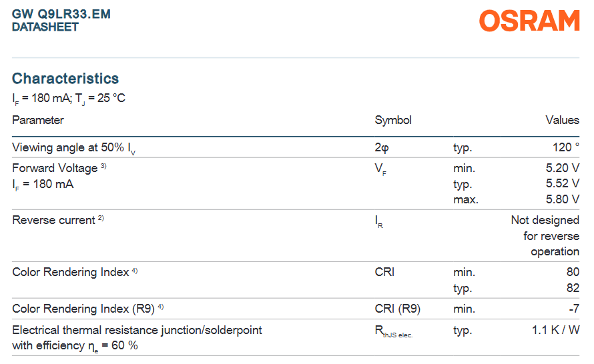Image resolution: width=594 pixels, height=364 pixels.
Task: Click the RthJS elec. symbol
Action: 394,331
